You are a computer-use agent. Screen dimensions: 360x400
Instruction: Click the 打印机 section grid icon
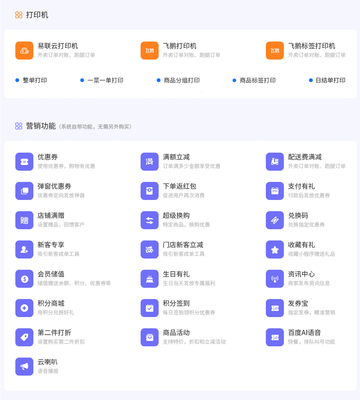pyautogui.click(x=19, y=15)
